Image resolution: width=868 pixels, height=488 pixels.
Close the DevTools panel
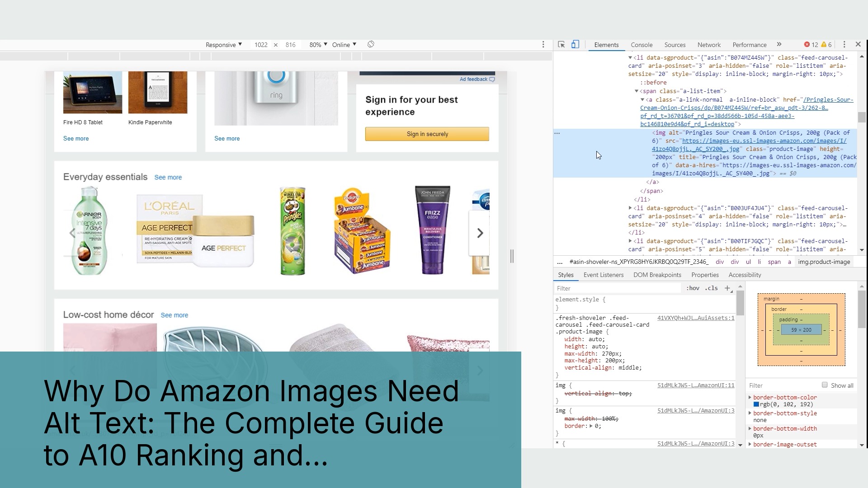click(x=858, y=44)
